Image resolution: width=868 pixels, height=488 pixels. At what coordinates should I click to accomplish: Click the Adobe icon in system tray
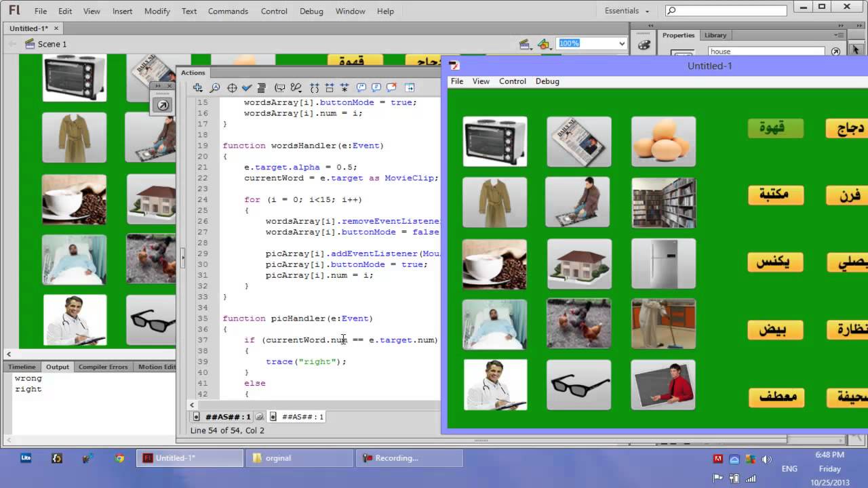coord(718,459)
